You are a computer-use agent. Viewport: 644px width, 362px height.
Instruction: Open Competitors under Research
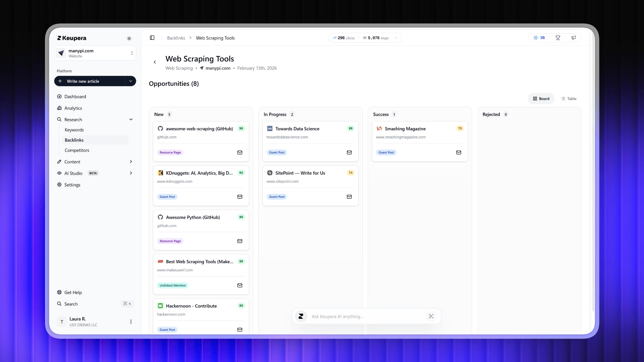[77, 150]
